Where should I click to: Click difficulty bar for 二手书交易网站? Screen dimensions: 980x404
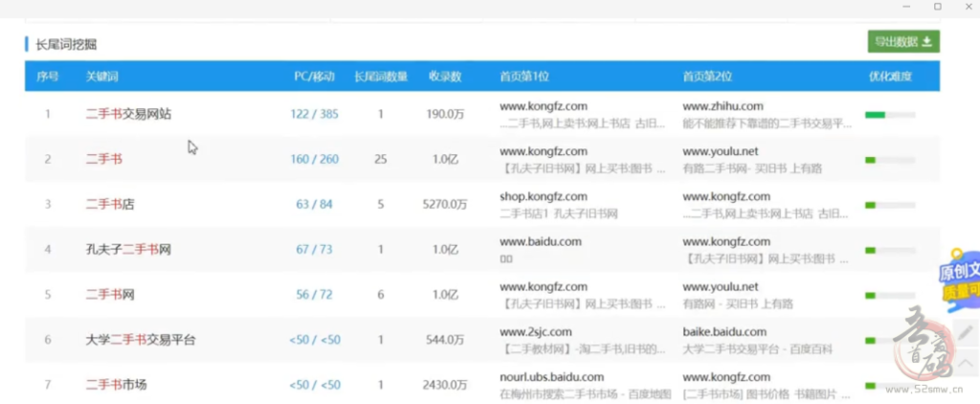point(890,115)
